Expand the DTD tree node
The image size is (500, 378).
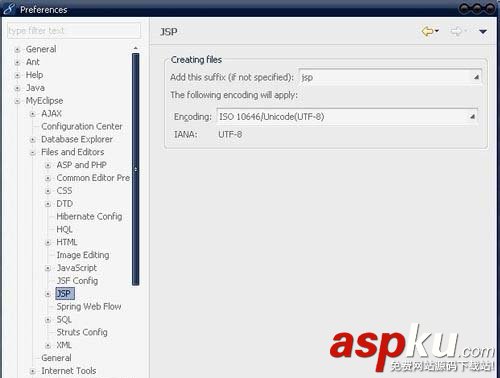[x=48, y=204]
